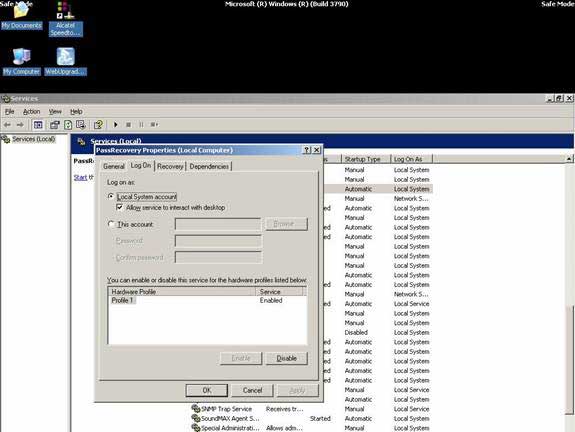Click the Hardware Profile column header
The width and height of the screenshot is (575, 432).
182,292
